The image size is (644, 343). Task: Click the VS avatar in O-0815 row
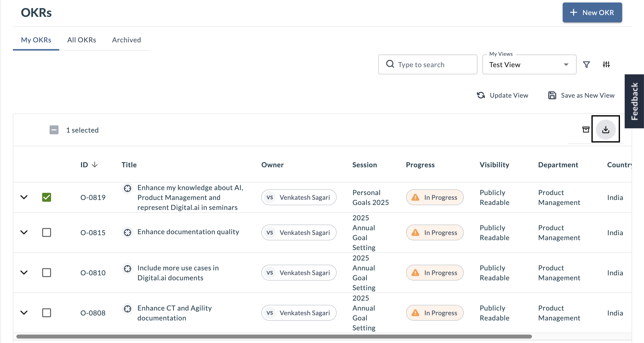pyautogui.click(x=270, y=233)
